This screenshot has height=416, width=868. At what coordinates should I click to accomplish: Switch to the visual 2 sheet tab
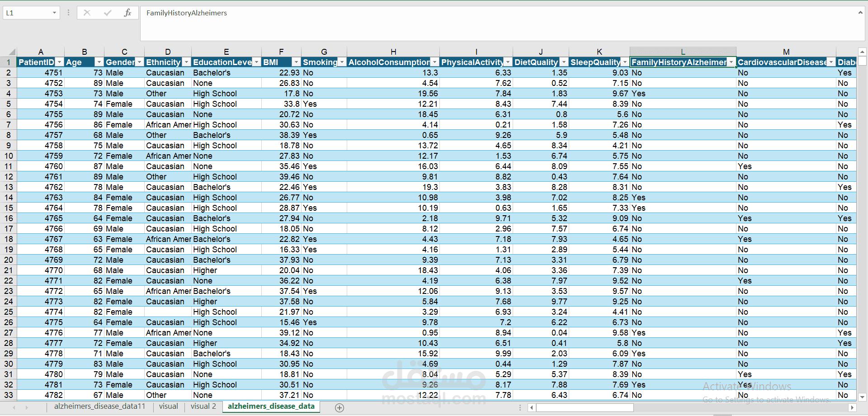pyautogui.click(x=203, y=406)
